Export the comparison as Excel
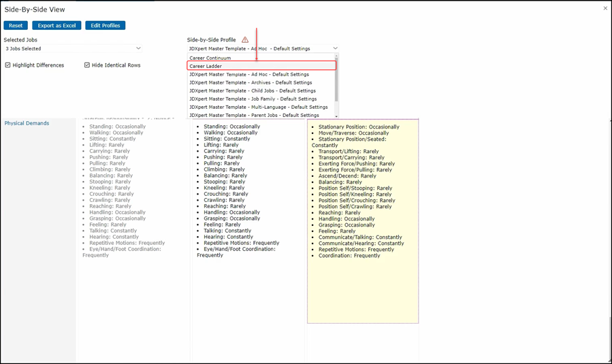The image size is (612, 364). (57, 26)
